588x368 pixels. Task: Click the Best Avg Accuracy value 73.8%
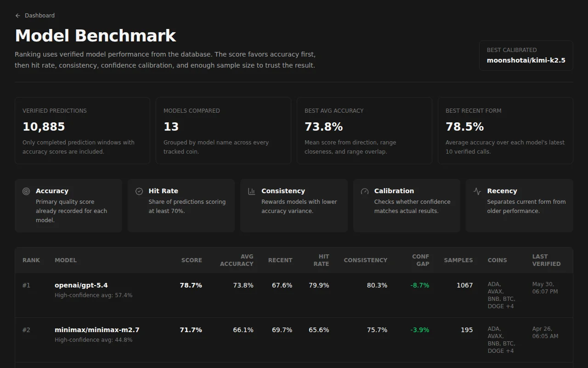click(323, 127)
